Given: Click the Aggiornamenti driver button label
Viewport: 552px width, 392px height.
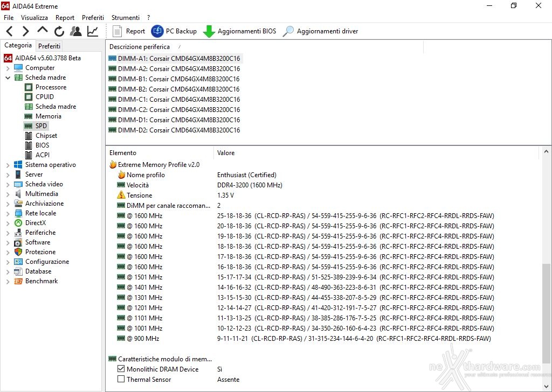Looking at the screenshot, I should tap(327, 31).
